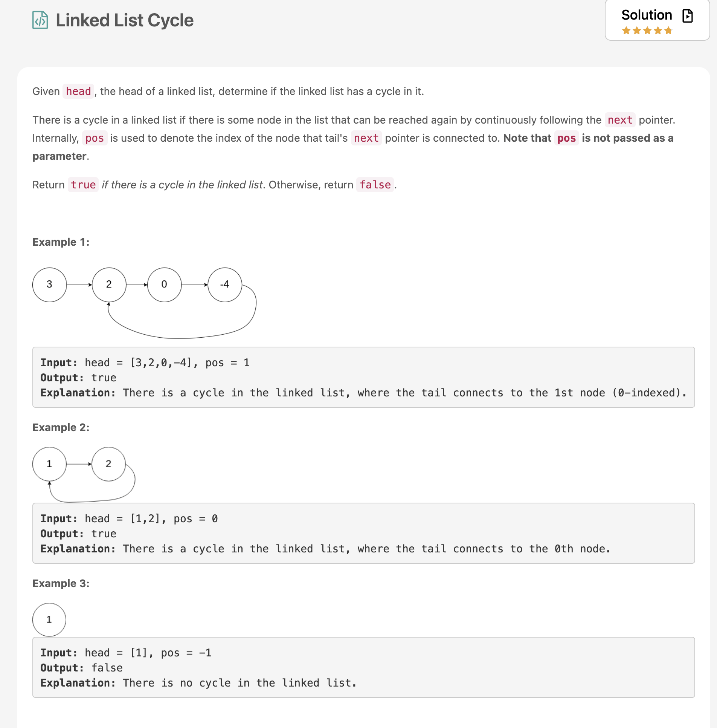Expand the Example 3 section heading
The image size is (717, 728).
coord(61,583)
